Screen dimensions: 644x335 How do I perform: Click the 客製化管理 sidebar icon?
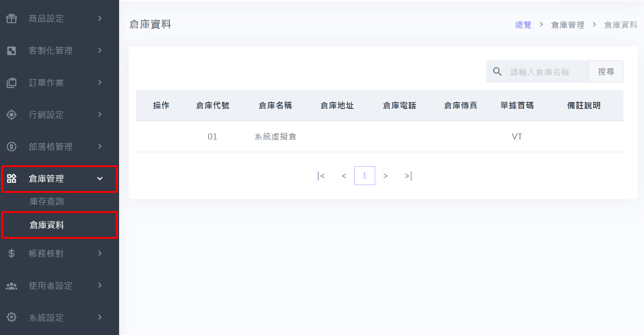(x=12, y=51)
